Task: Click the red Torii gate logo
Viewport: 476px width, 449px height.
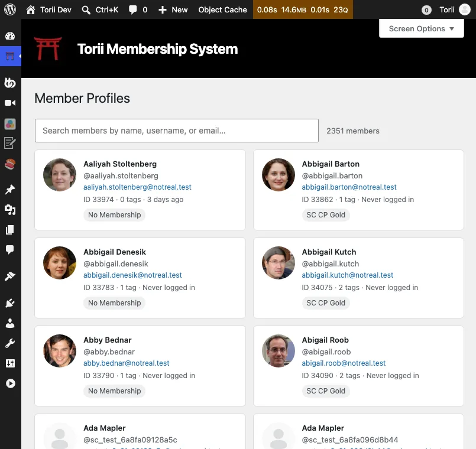Action: [x=48, y=48]
